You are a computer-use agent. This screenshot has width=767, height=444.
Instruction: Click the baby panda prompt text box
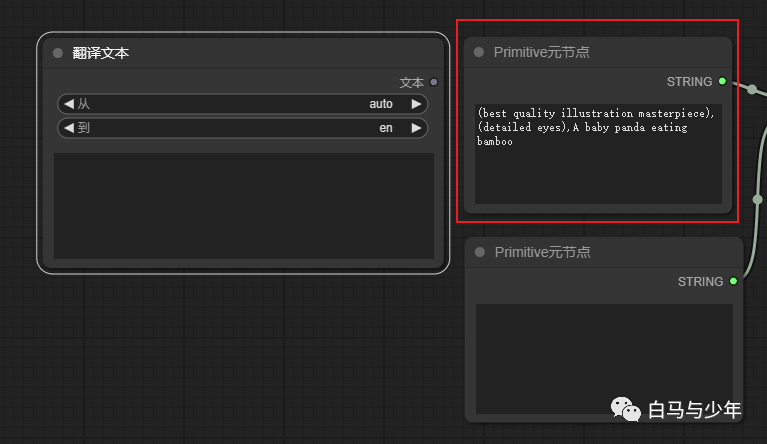click(598, 154)
